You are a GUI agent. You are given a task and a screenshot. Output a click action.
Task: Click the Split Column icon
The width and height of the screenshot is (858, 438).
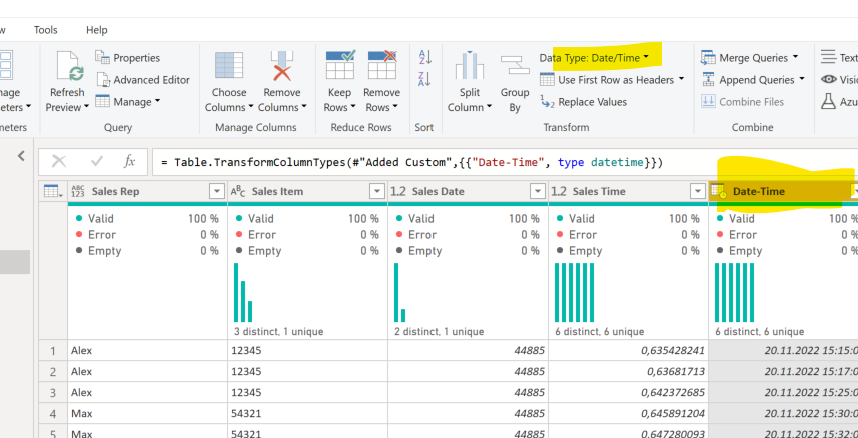[469, 66]
